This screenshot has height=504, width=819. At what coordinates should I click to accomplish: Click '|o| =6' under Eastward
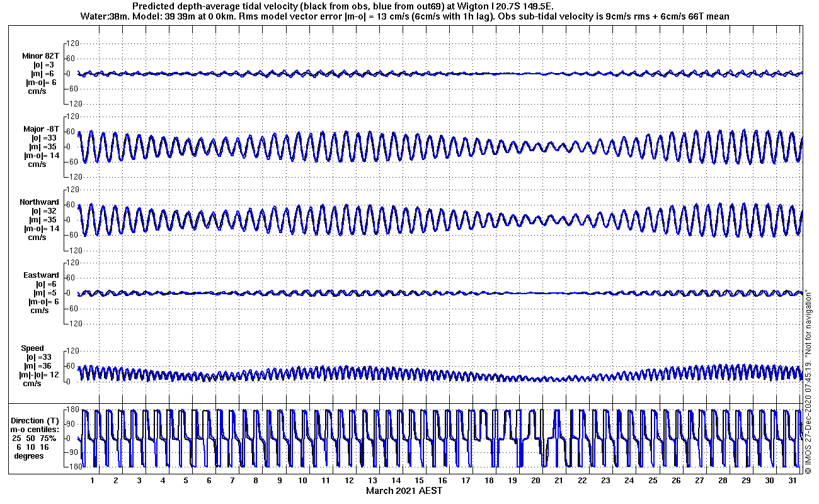pyautogui.click(x=46, y=284)
